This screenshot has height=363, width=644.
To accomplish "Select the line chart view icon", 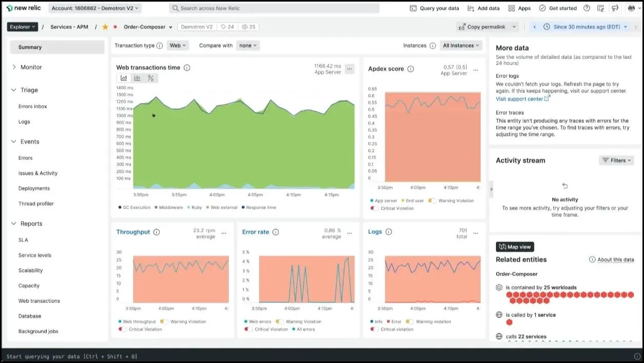I will click(123, 78).
